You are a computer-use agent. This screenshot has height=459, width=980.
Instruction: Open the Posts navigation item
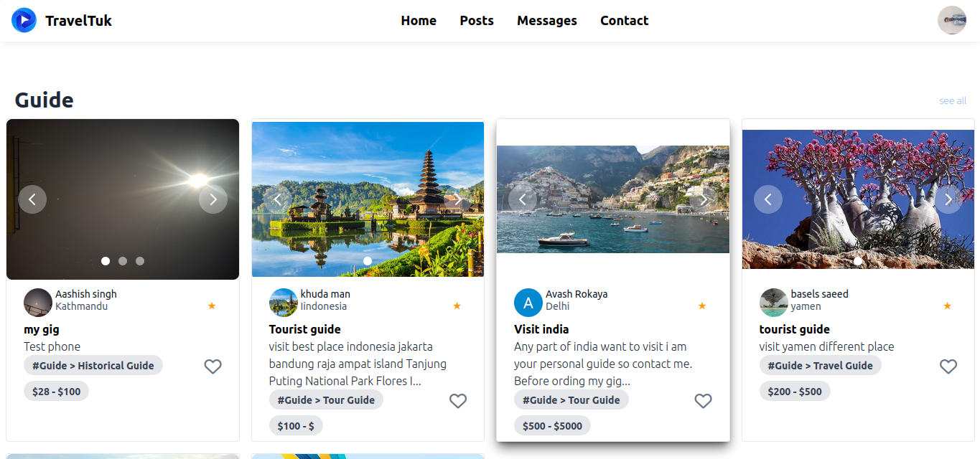(477, 21)
